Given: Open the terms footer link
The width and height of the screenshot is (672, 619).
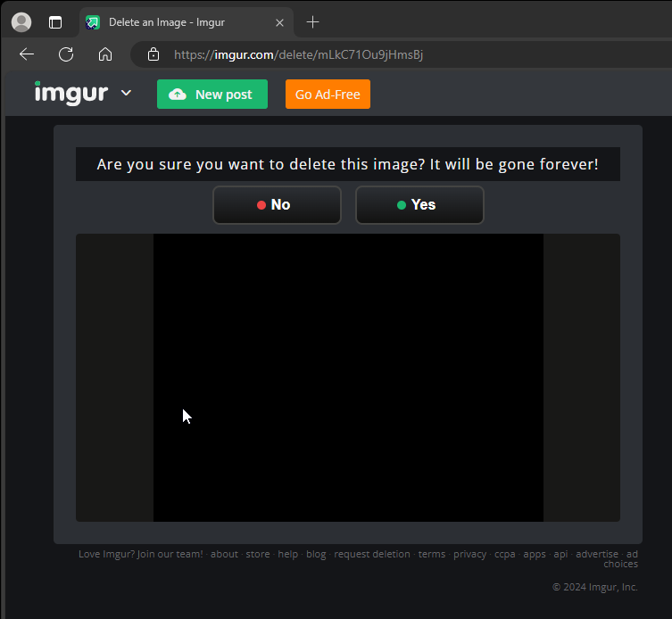Looking at the screenshot, I should 431,554.
